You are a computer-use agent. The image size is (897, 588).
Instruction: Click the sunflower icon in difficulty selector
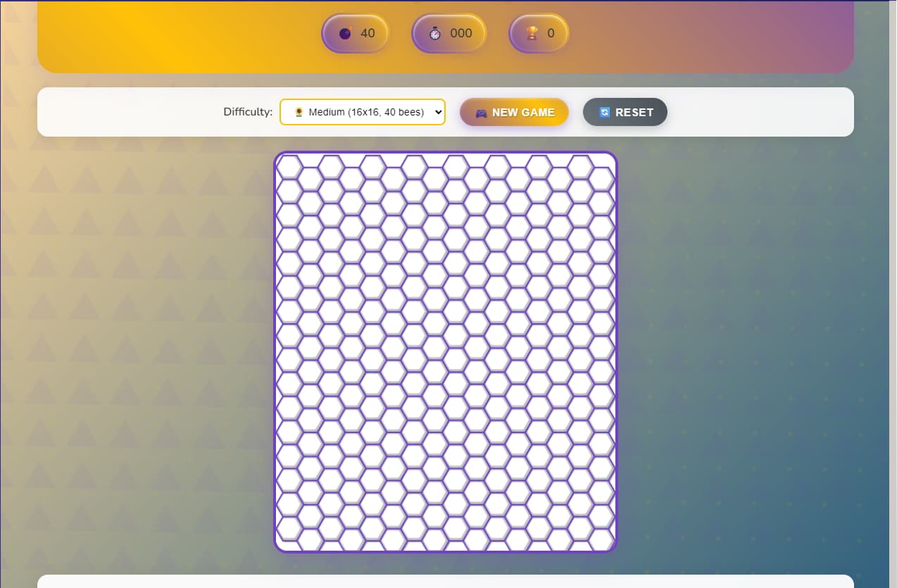[x=299, y=112]
